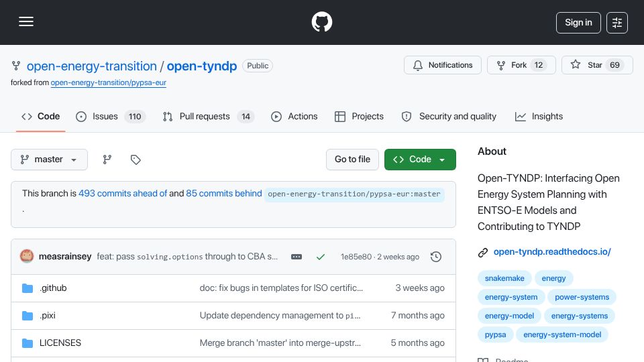Click the '5 months ago' timestamp
This screenshot has width=644, height=362.
418,343
